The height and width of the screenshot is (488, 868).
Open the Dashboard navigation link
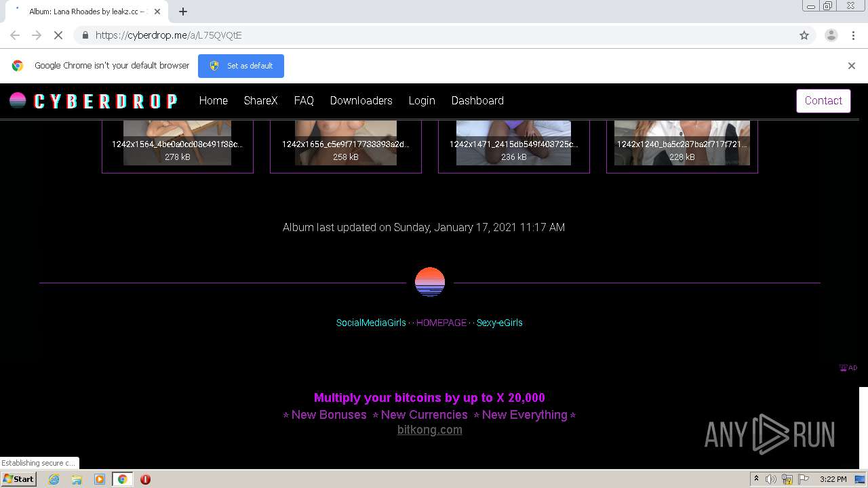[477, 100]
